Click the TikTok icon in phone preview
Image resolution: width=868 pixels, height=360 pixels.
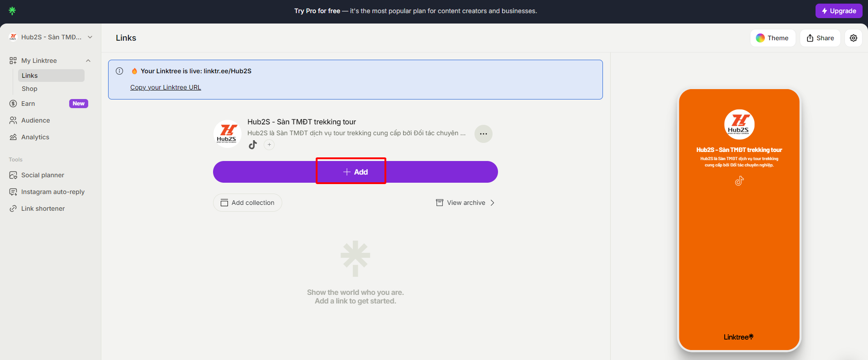(x=740, y=181)
